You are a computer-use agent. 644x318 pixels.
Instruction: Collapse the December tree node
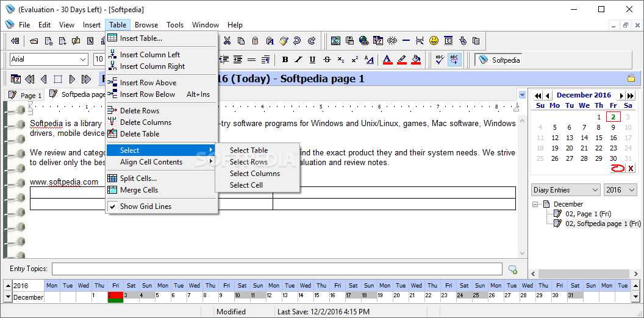535,204
